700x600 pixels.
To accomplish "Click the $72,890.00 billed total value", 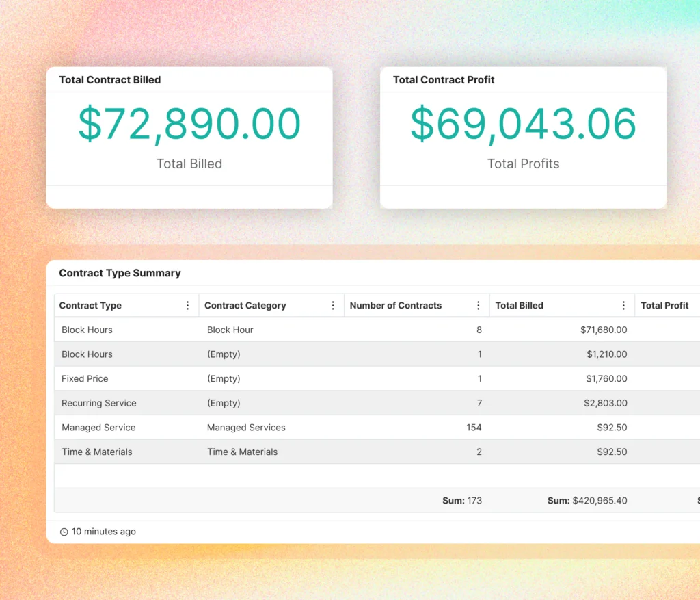I will click(189, 124).
